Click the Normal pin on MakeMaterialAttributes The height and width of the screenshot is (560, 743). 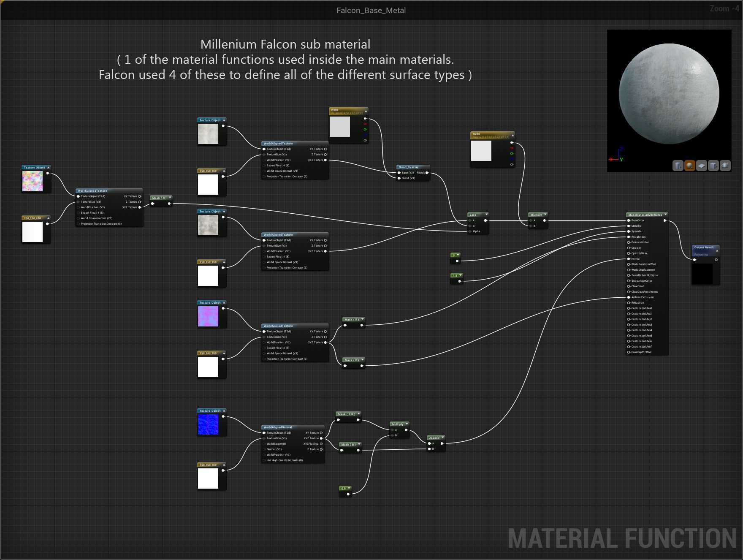click(629, 259)
